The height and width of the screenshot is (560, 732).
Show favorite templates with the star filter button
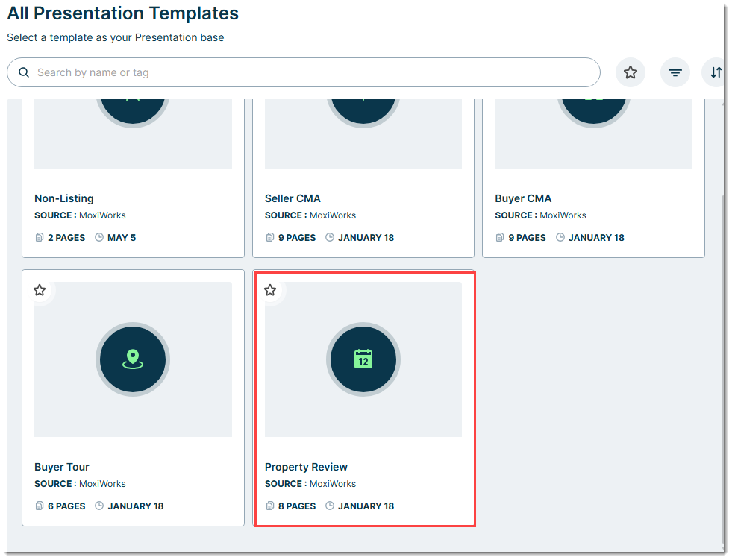[631, 72]
